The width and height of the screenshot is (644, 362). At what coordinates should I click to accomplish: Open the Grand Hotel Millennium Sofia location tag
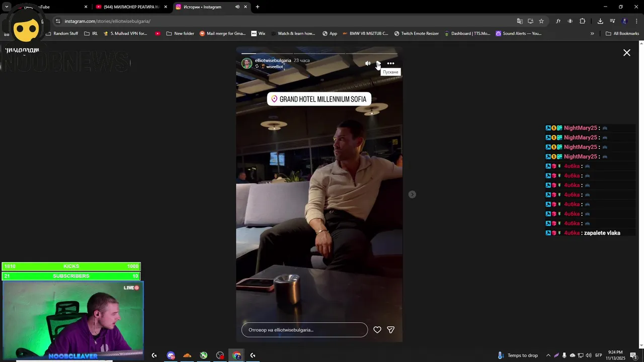(x=319, y=99)
